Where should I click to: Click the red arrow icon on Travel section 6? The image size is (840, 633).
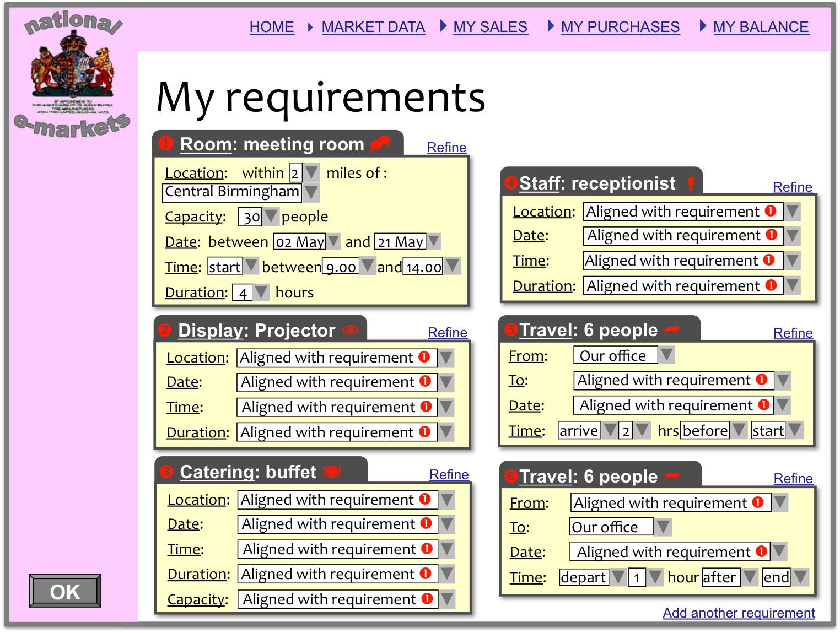(x=672, y=476)
